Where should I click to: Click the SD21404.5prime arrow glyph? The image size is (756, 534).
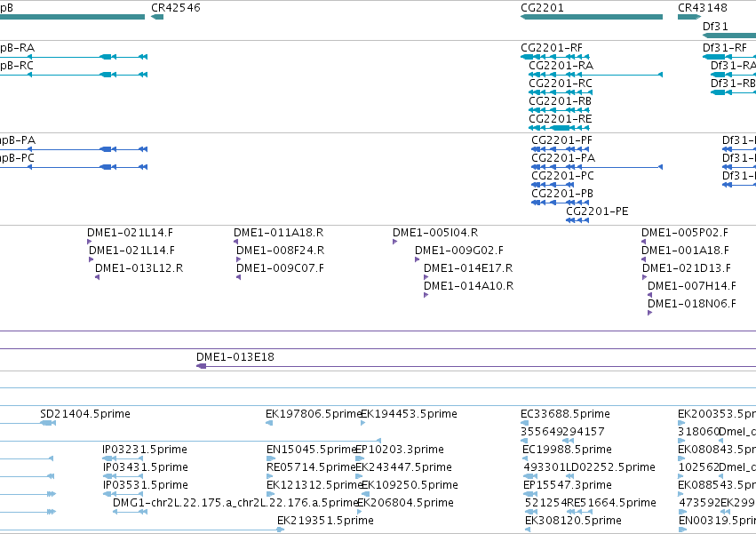click(x=48, y=423)
